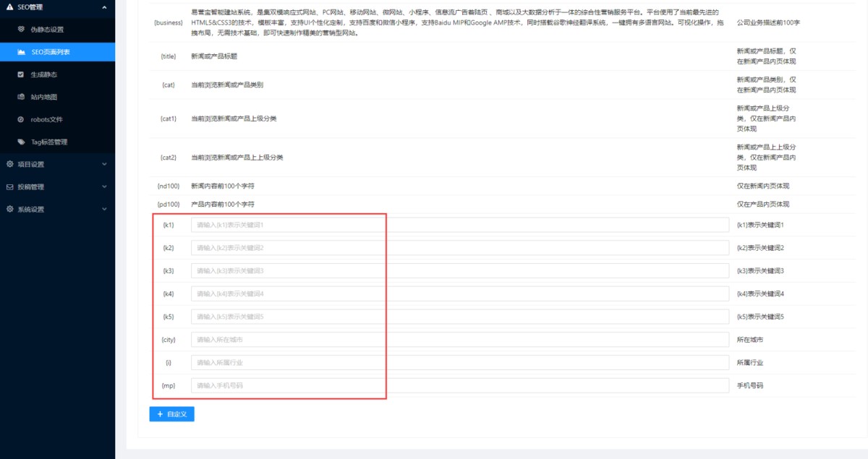Screen dimensions: 868x459
Task: Click the map icon beside 站内地图
Action: 22,97
